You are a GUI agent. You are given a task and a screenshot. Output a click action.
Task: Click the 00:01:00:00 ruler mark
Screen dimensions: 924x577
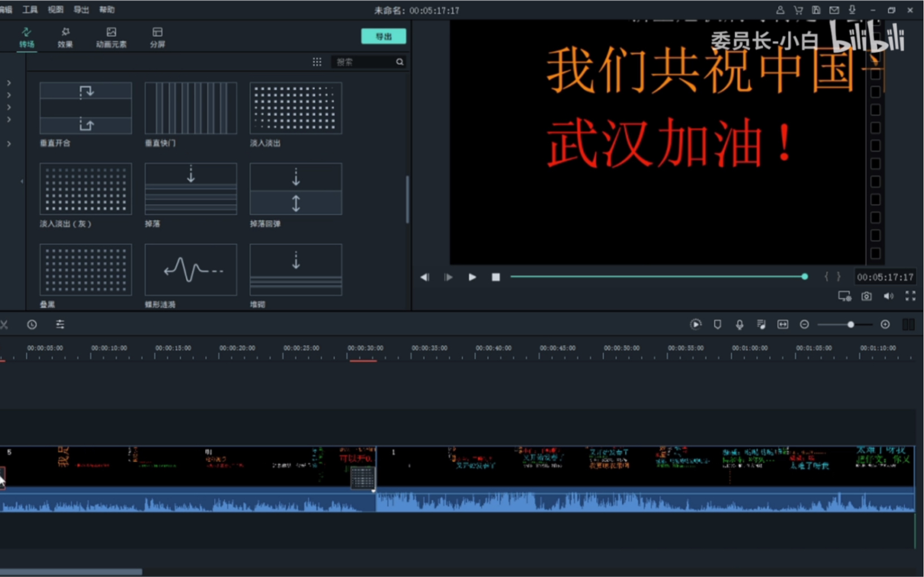750,348
